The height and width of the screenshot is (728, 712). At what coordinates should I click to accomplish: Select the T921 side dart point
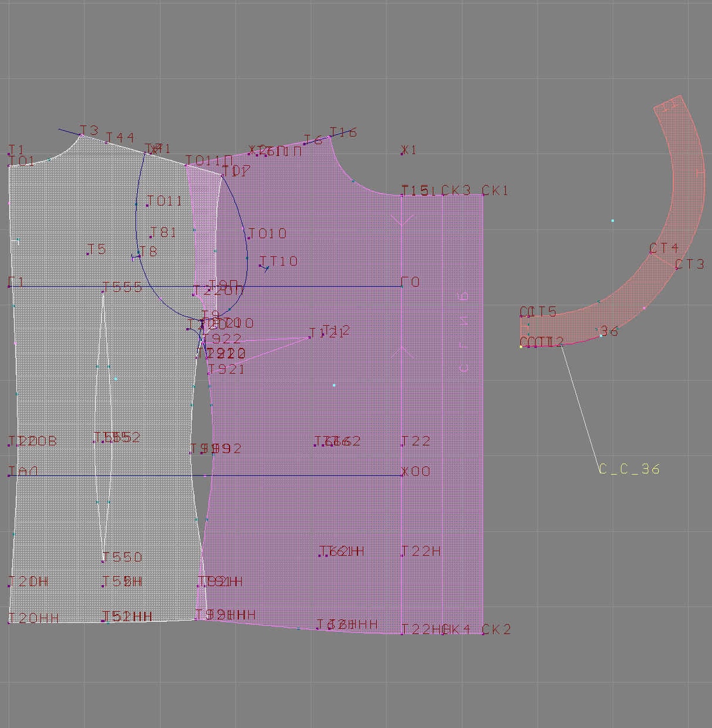(209, 373)
